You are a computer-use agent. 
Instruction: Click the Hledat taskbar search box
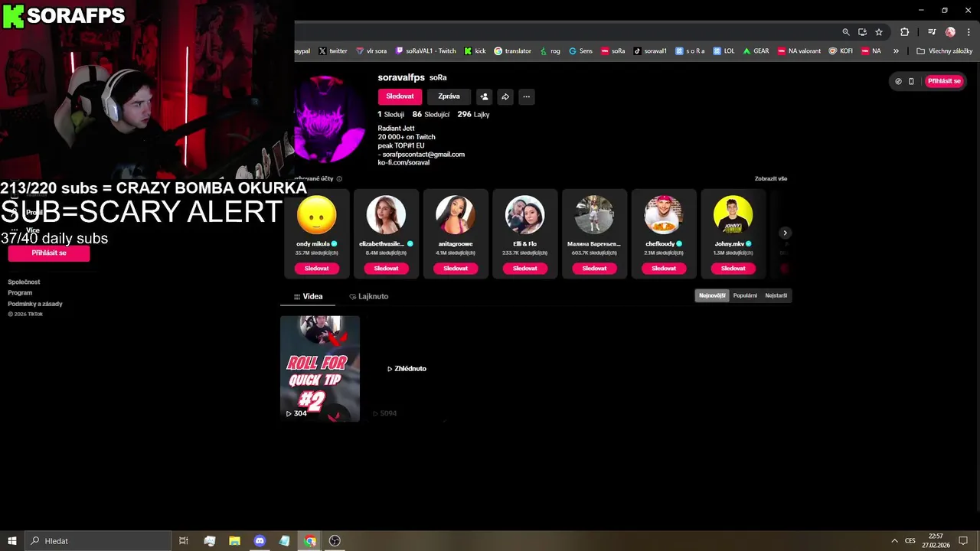point(98,541)
